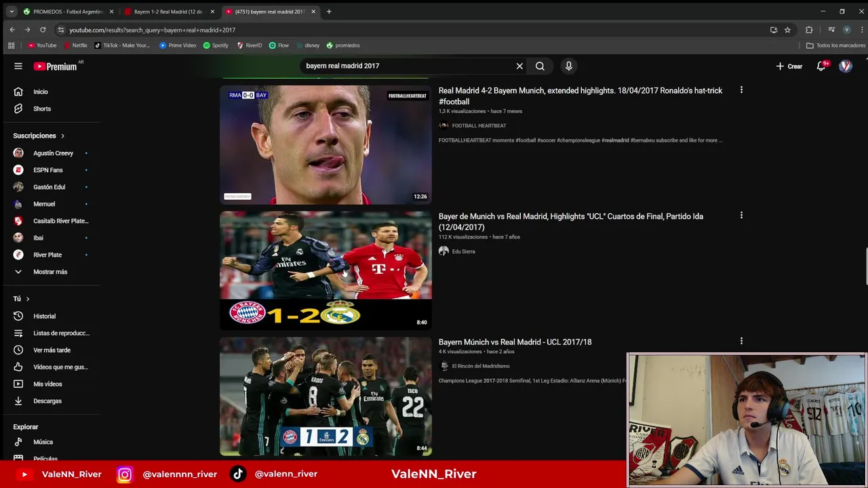
Task: Visit FOOTBALL HEARTBEAT channel
Action: (x=479, y=125)
